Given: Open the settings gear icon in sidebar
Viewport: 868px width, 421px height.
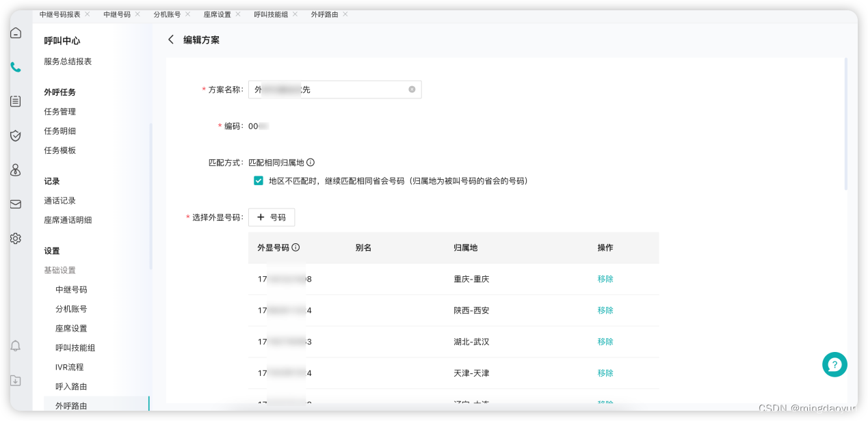Looking at the screenshot, I should pyautogui.click(x=16, y=238).
